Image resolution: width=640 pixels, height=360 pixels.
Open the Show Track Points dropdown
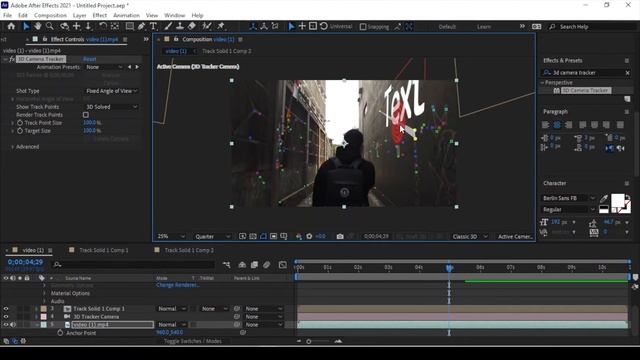pos(111,107)
